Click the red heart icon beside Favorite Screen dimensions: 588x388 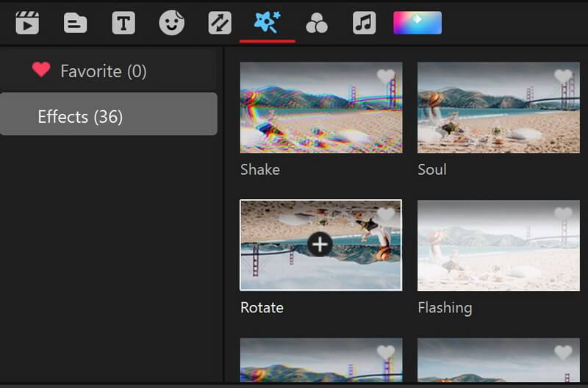[41, 70]
